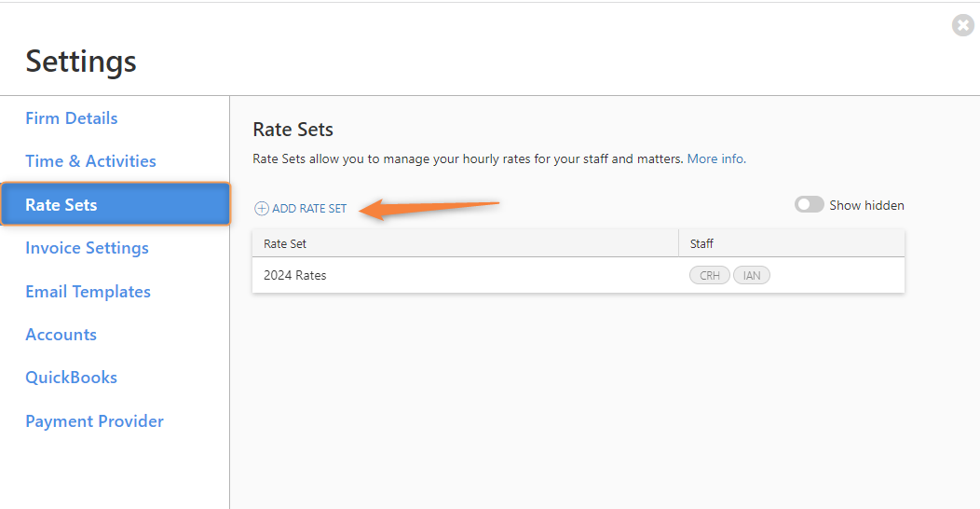This screenshot has width=980, height=509.
Task: Click the plus icon beside Add Rate Set
Action: (261, 208)
